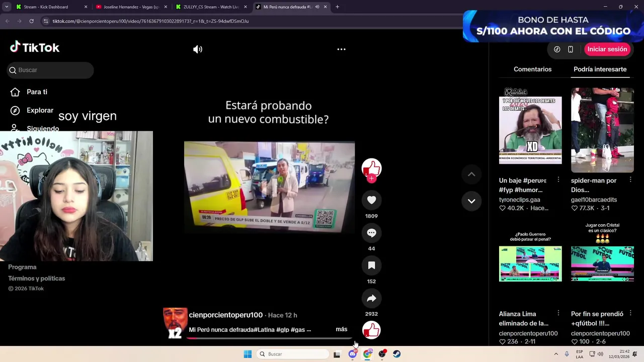Open tyroneclips.gaa profile link
Viewport: 644px width, 362px height.
519,200
